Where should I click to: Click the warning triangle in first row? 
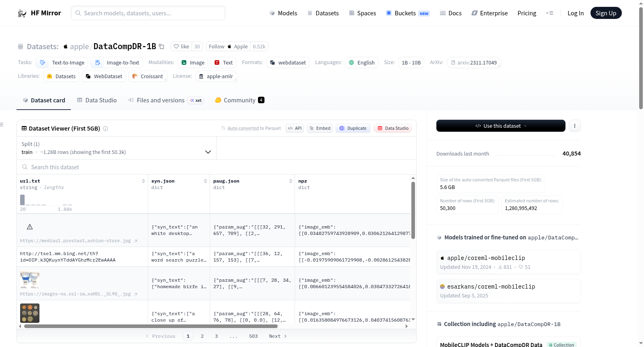pyautogui.click(x=30, y=227)
